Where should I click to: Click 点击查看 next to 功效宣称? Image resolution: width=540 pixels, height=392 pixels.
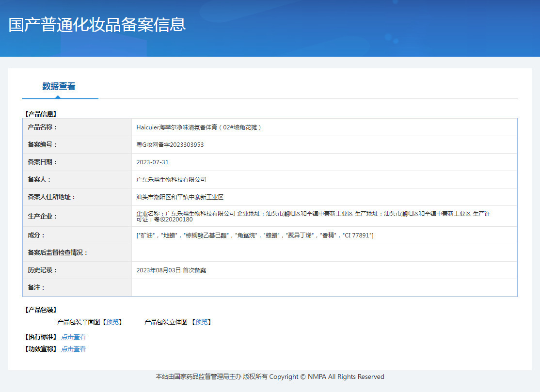pos(73,348)
